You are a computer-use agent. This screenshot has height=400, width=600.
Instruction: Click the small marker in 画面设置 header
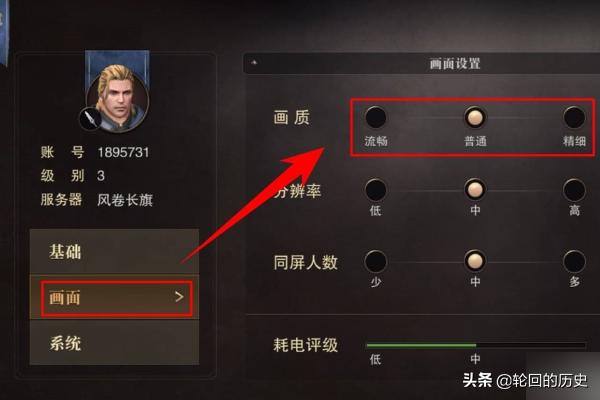coord(254,62)
